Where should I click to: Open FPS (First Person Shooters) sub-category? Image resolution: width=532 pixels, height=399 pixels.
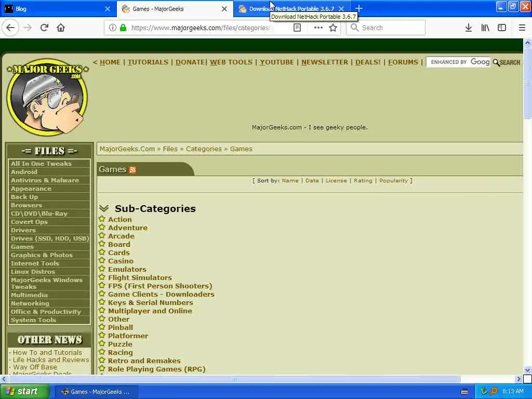[x=160, y=286]
